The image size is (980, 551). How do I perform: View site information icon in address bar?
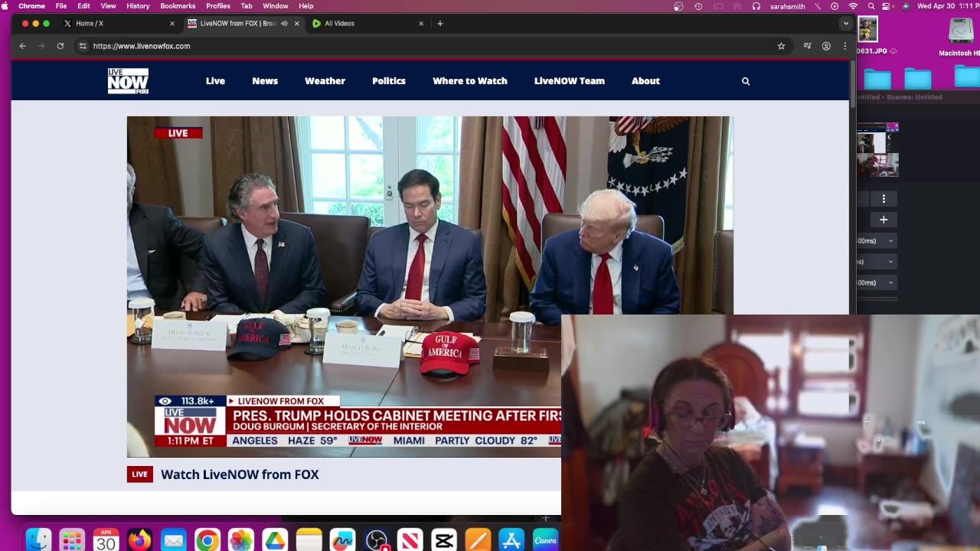pos(83,46)
